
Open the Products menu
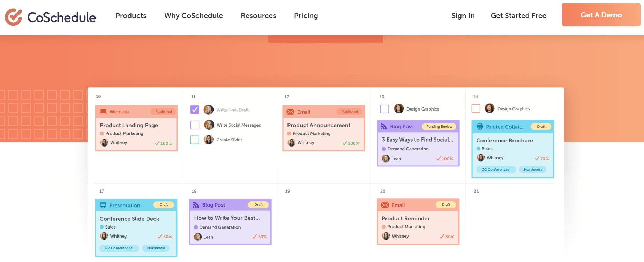[131, 16]
